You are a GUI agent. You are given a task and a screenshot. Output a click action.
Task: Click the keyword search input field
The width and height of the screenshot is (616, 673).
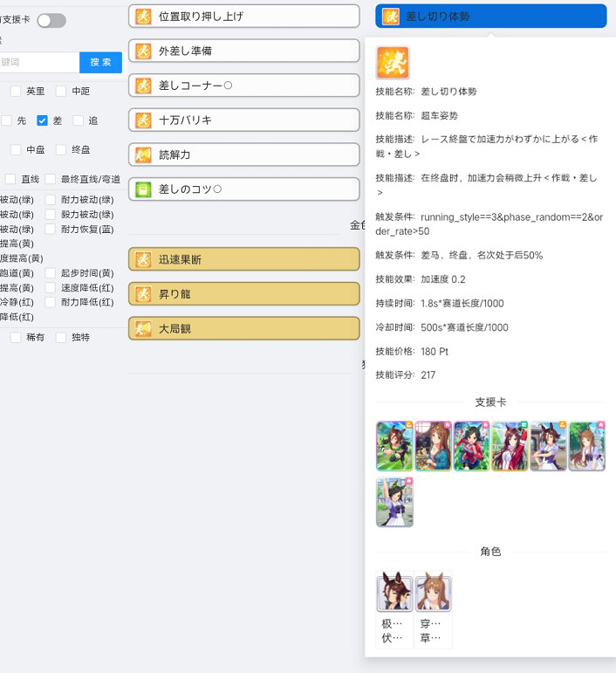(38, 62)
